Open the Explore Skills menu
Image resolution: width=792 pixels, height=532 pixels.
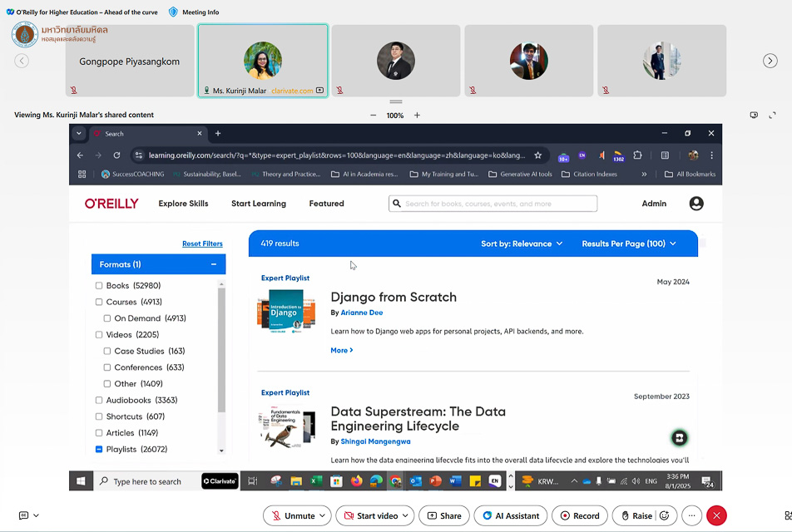183,204
